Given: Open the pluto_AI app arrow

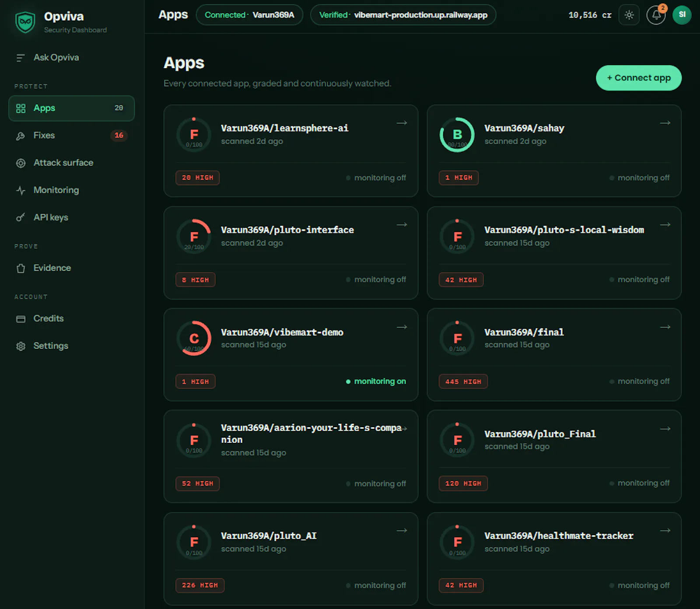Looking at the screenshot, I should click(x=402, y=531).
